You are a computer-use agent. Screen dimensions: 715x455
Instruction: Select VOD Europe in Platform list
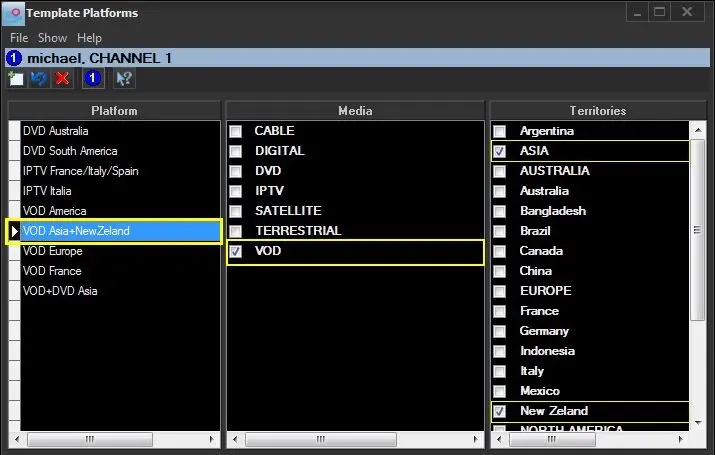click(x=52, y=251)
